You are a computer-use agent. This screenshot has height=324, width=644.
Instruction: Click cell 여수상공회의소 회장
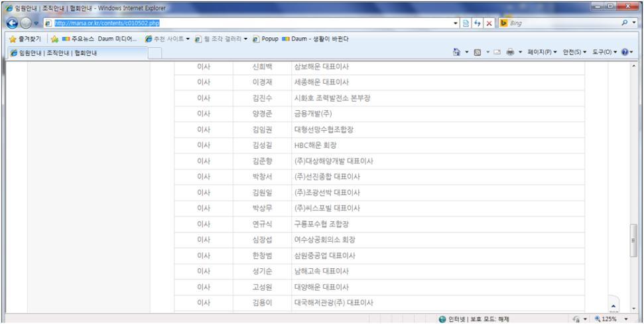click(438, 240)
